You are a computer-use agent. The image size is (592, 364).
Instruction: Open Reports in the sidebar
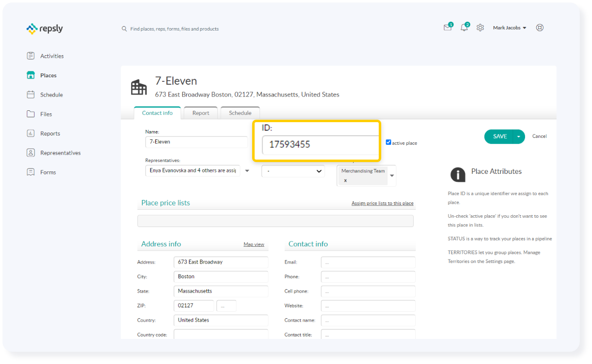pos(50,133)
